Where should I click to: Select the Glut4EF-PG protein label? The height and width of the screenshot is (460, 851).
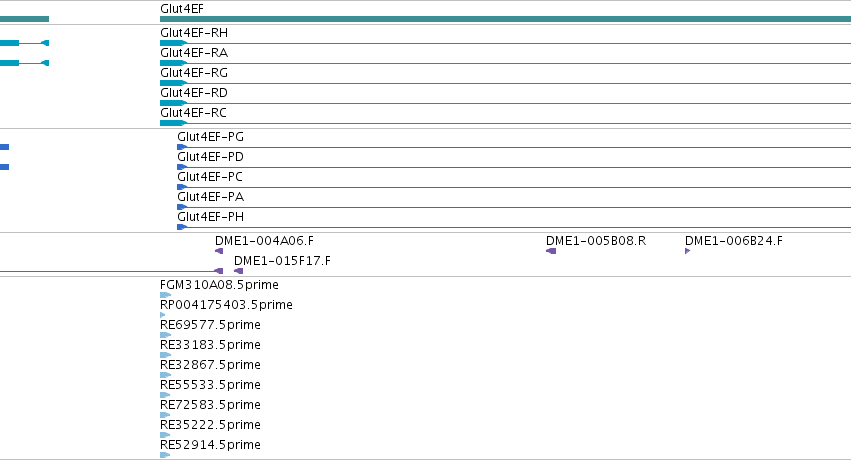point(211,137)
